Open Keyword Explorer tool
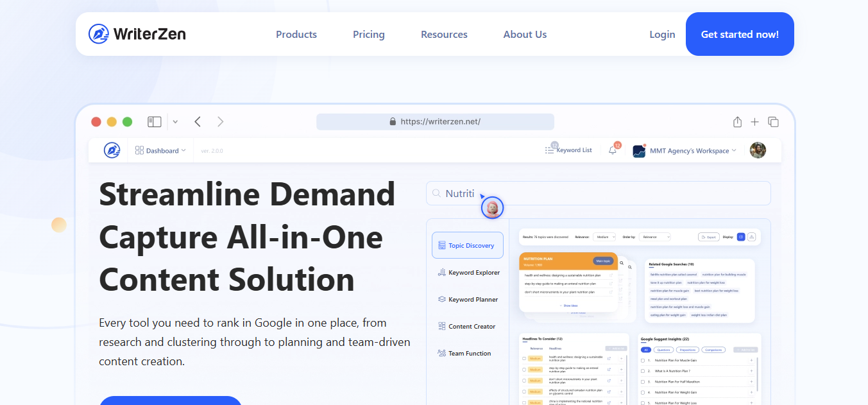Screen dimensions: 868x405 (x=468, y=272)
